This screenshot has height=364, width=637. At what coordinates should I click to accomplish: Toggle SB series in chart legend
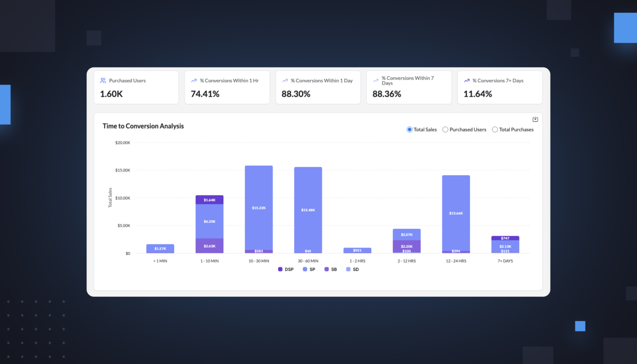point(331,269)
